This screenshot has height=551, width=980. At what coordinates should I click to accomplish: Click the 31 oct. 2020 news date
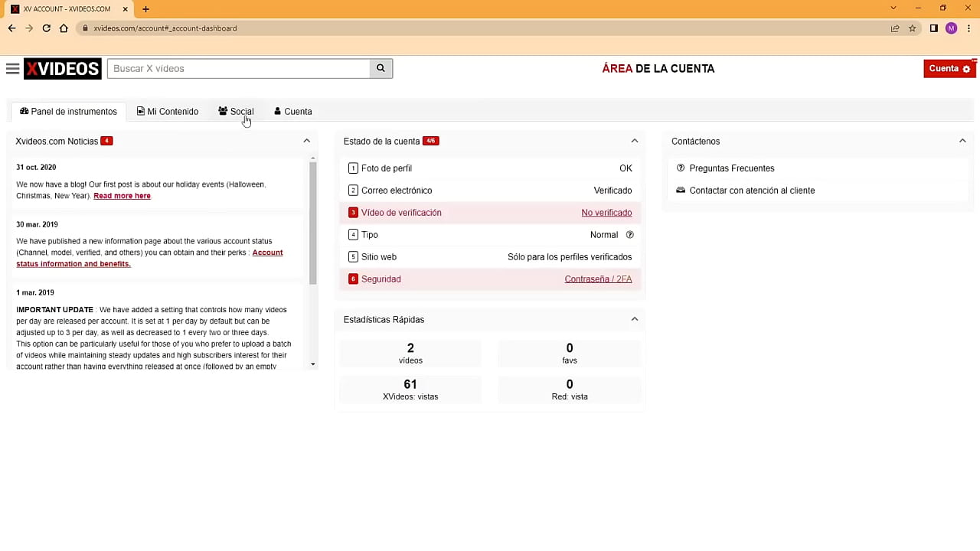pyautogui.click(x=36, y=168)
